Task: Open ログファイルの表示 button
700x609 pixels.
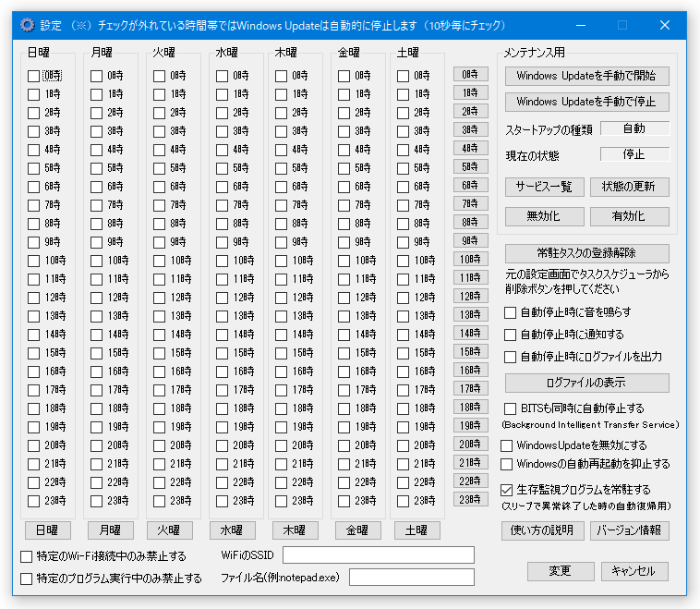Action: pos(587,383)
